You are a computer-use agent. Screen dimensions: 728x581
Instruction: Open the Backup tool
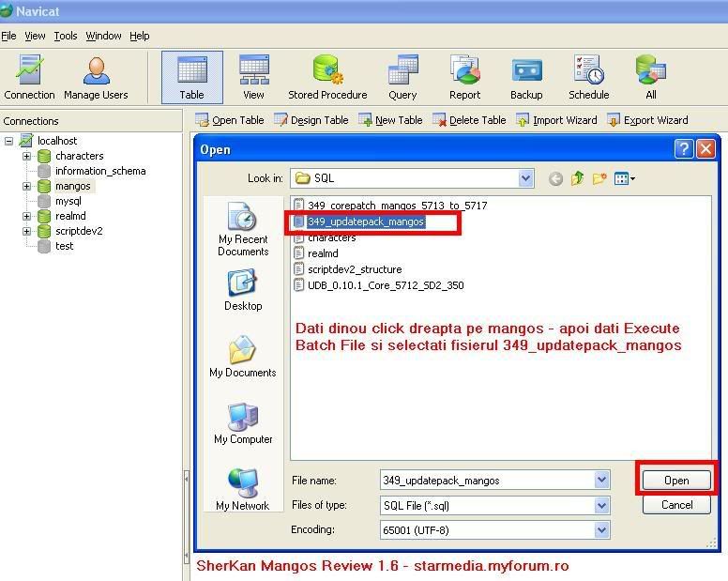tap(525, 77)
